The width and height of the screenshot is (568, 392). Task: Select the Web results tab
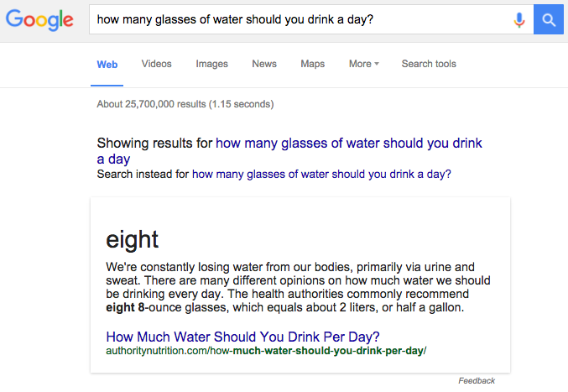(x=107, y=65)
